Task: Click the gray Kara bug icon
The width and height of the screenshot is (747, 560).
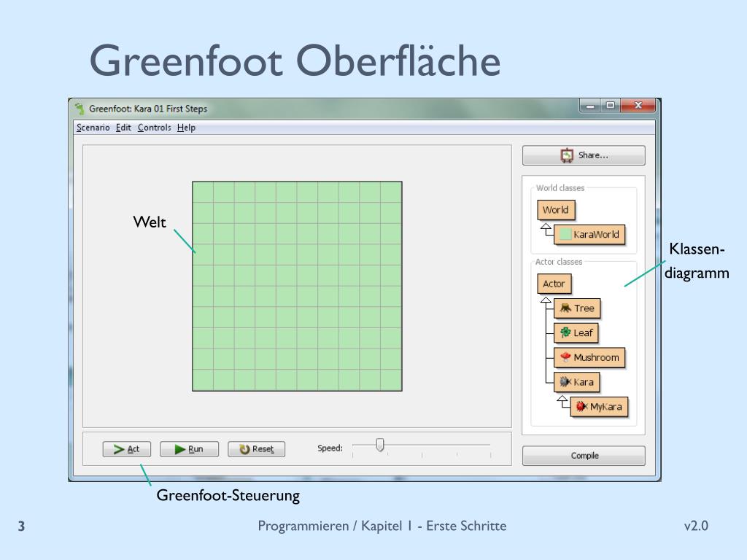Action: point(565,381)
